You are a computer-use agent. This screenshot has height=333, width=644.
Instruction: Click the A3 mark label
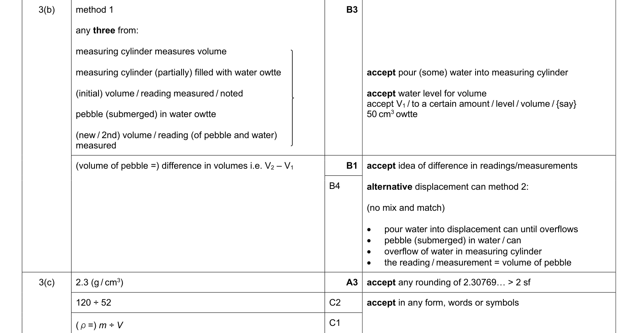tap(352, 283)
